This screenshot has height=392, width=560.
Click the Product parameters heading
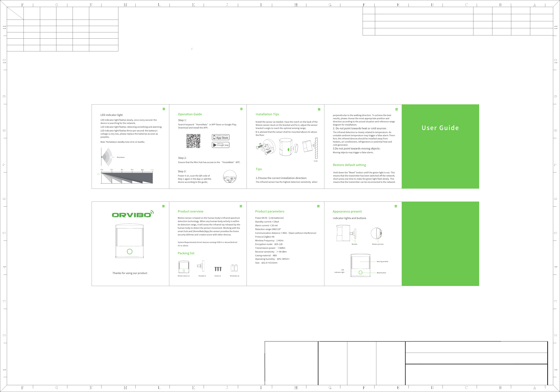point(270,211)
